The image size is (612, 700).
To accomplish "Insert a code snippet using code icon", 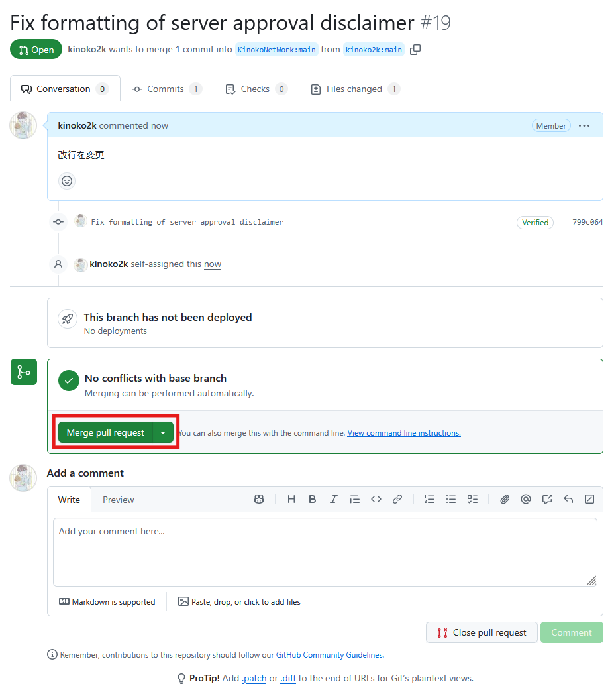I will [x=376, y=500].
